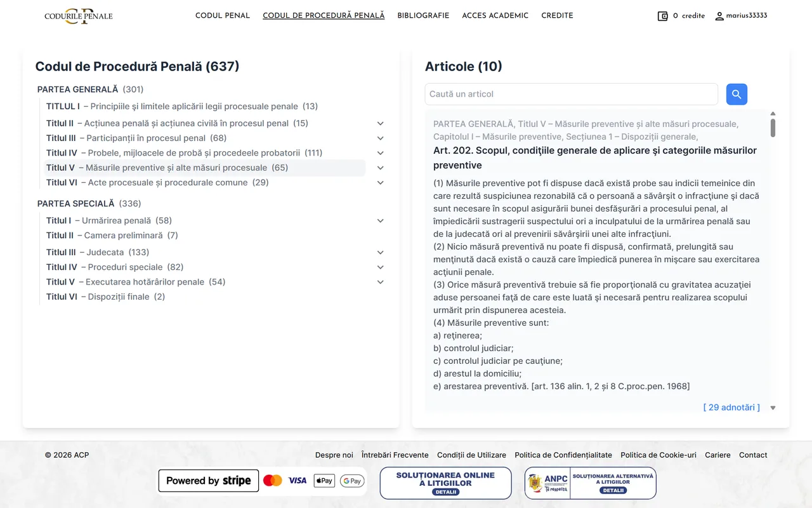The image size is (812, 508).
Task: Open marius33333 account menu
Action: coord(741,16)
